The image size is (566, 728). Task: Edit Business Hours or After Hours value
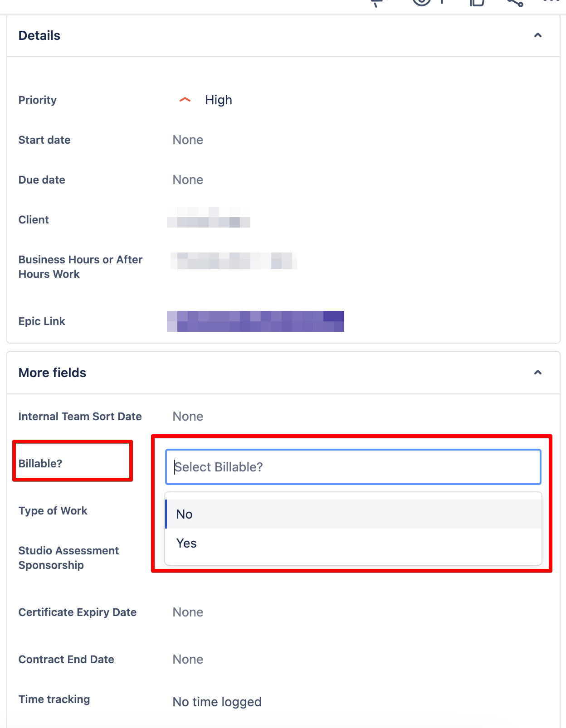(234, 261)
